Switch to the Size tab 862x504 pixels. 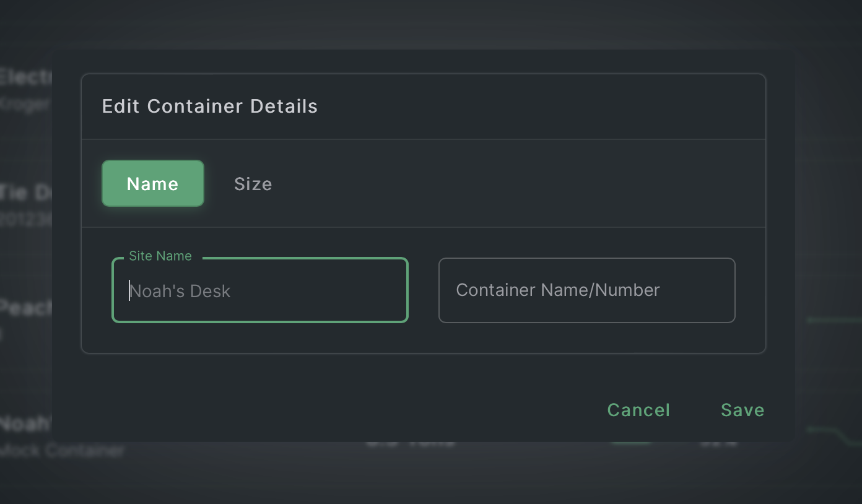point(253,184)
